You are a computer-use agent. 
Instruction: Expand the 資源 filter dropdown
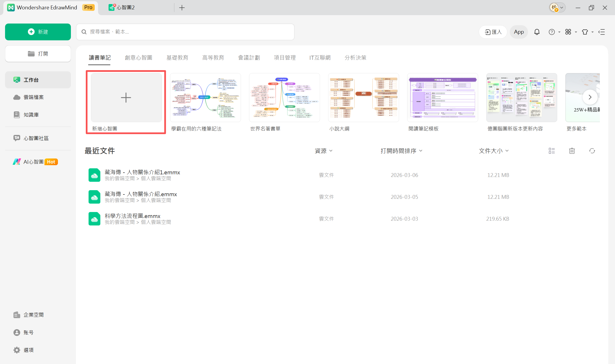tap(323, 151)
